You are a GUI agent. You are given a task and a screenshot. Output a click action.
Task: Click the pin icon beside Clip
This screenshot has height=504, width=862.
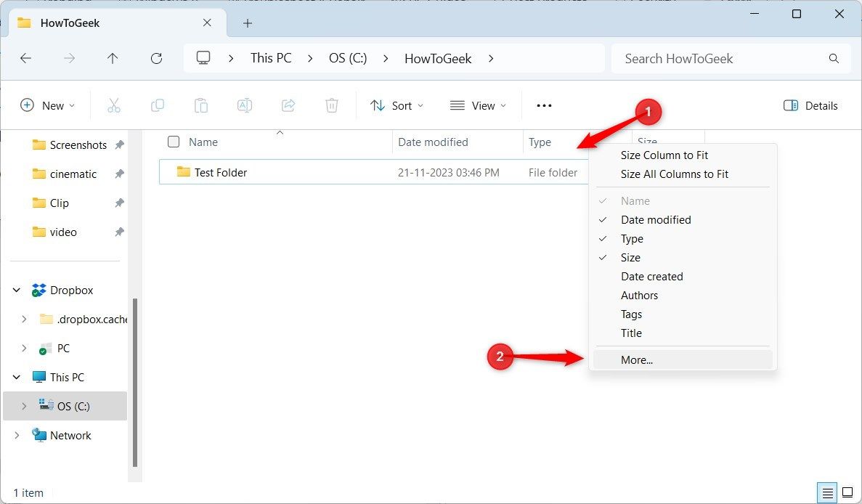[x=119, y=203]
